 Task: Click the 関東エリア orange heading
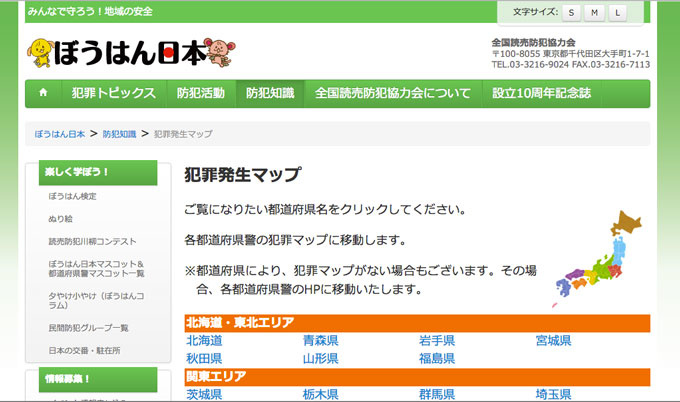(x=417, y=377)
